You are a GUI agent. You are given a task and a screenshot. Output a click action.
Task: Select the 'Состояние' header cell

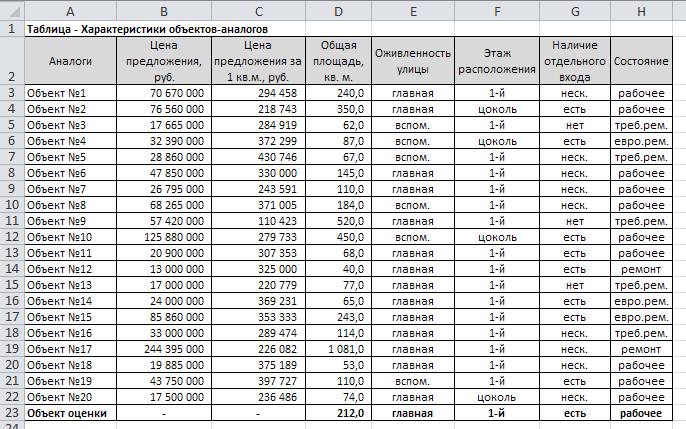(640, 61)
